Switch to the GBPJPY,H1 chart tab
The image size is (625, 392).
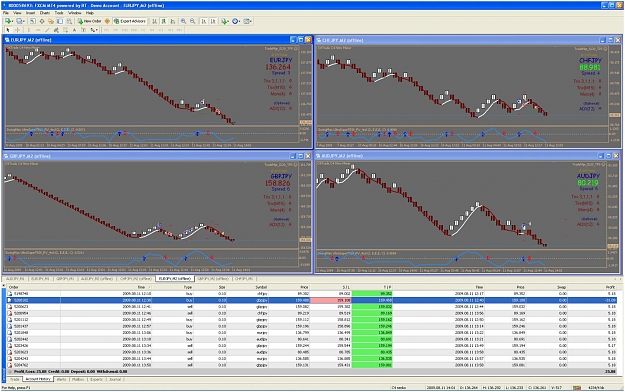coord(65,279)
